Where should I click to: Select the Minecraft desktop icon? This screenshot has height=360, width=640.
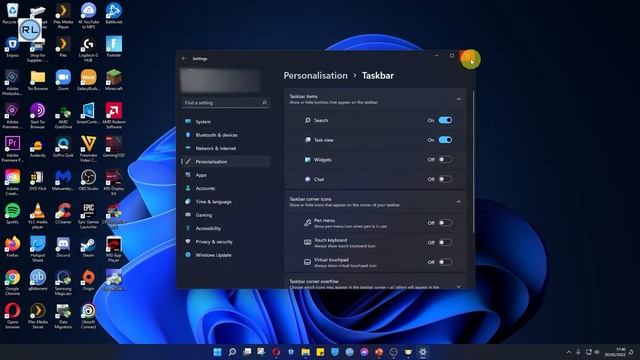point(113,80)
